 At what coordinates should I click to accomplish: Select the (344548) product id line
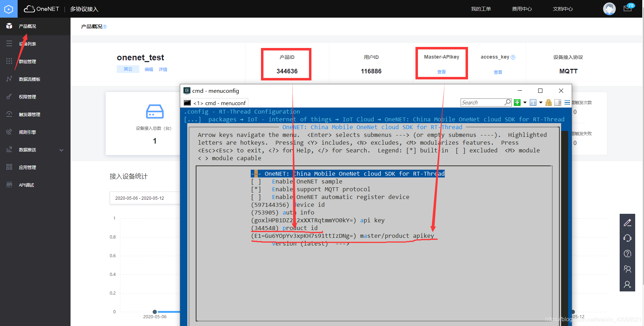[x=284, y=228]
